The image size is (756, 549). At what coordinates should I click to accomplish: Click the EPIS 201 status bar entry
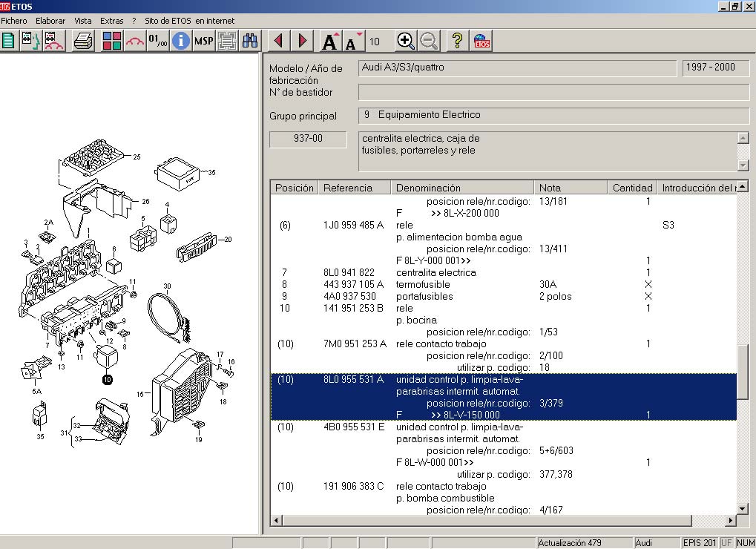tap(699, 543)
